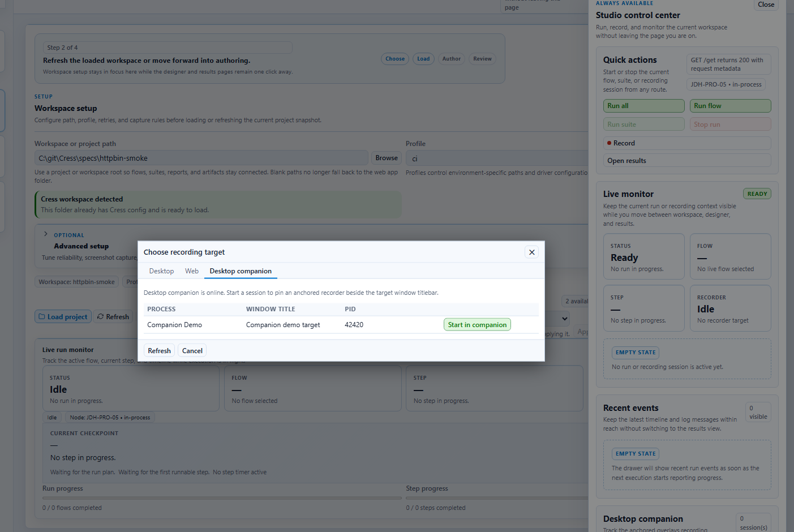This screenshot has height=532, width=794.
Task: Click the workspace path input field
Action: [201, 158]
